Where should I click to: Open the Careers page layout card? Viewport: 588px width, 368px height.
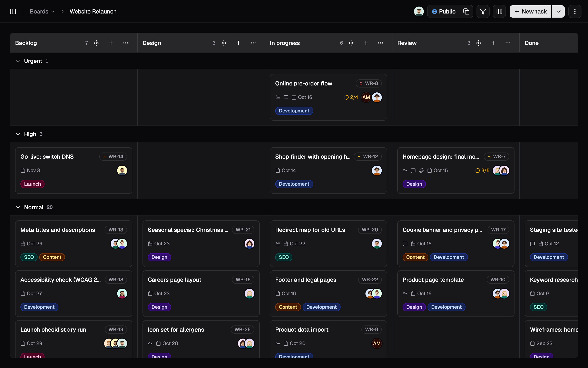201,293
